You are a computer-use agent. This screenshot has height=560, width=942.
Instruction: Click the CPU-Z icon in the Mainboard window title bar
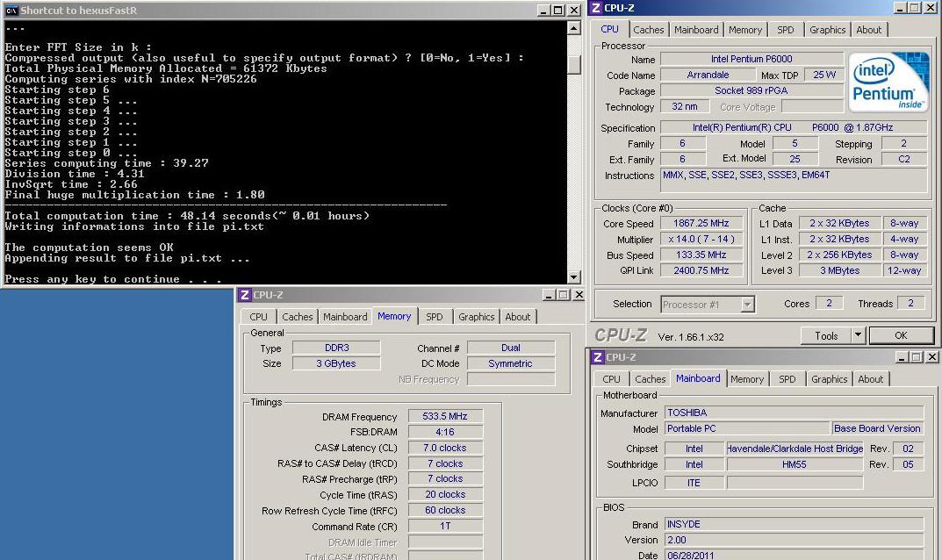click(x=598, y=357)
